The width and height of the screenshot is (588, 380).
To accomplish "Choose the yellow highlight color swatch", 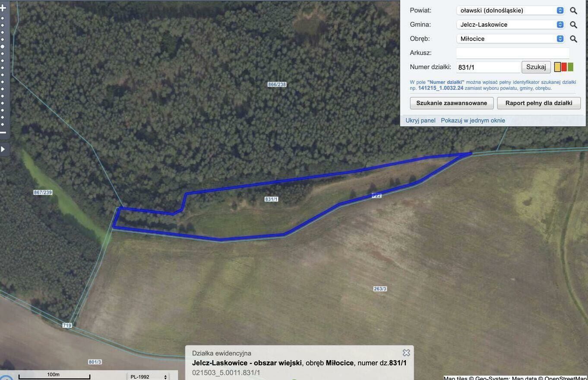I will 557,67.
